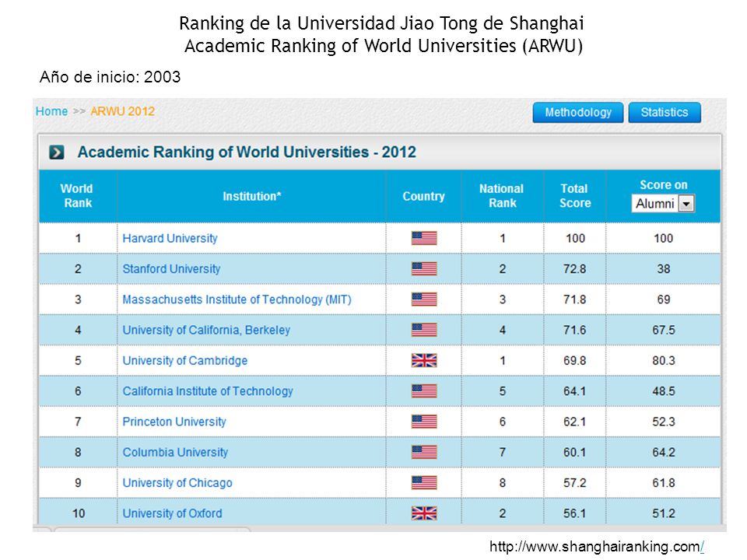Select total score 69.8 for Cambridge
This screenshot has width=747, height=560.
(574, 360)
